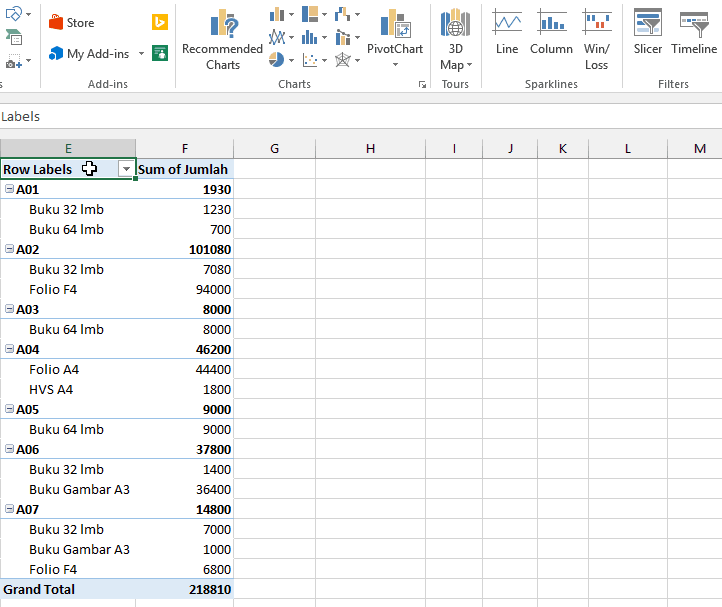
Task: Insert a line or area chart
Action: pyautogui.click(x=277, y=37)
